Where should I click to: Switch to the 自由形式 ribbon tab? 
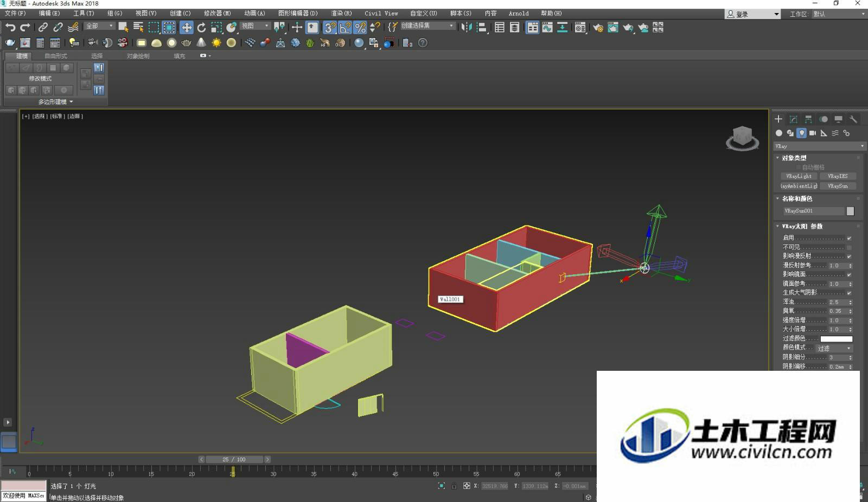(56, 56)
